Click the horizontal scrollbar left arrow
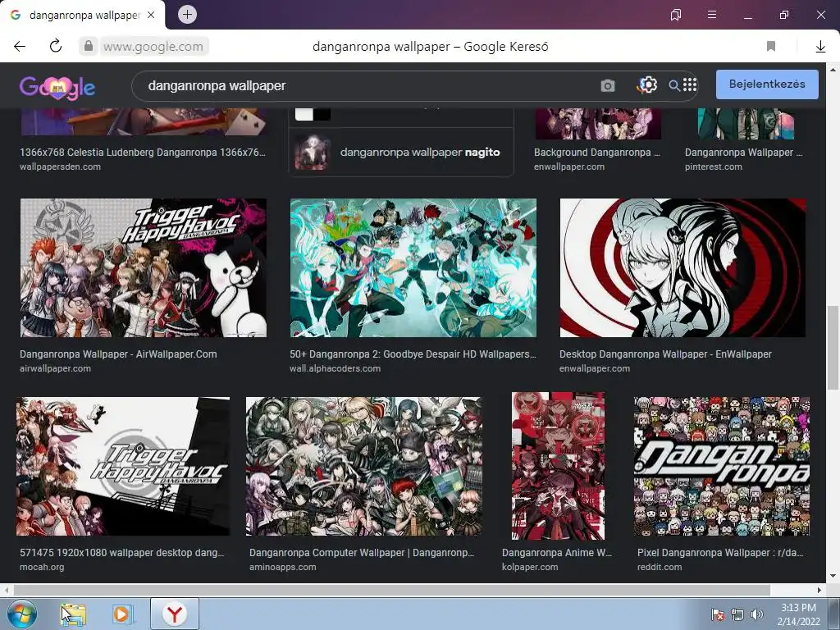The width and height of the screenshot is (840, 630). pyautogui.click(x=6, y=590)
